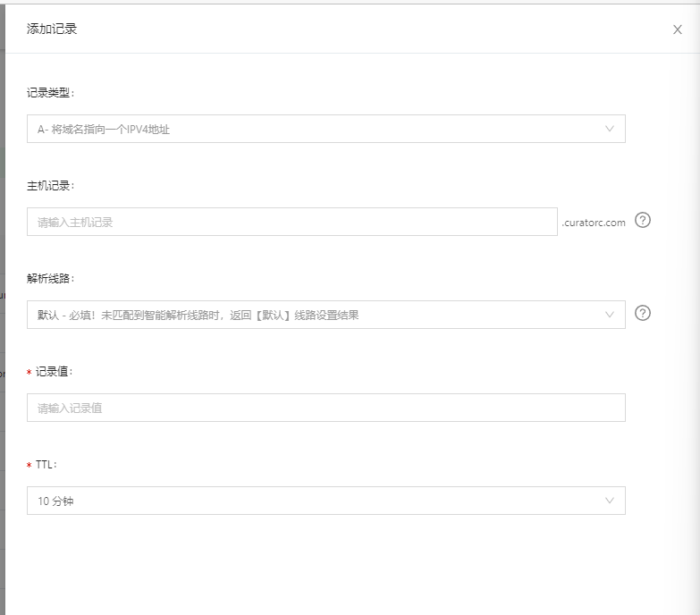Click the chevron arrow in the 解析线路 field
700x615 pixels.
tap(610, 315)
